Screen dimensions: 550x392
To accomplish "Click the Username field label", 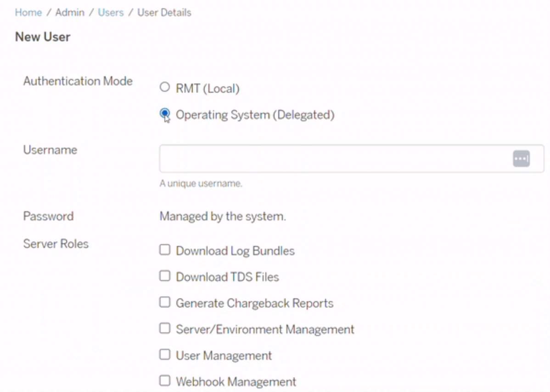I will point(50,150).
